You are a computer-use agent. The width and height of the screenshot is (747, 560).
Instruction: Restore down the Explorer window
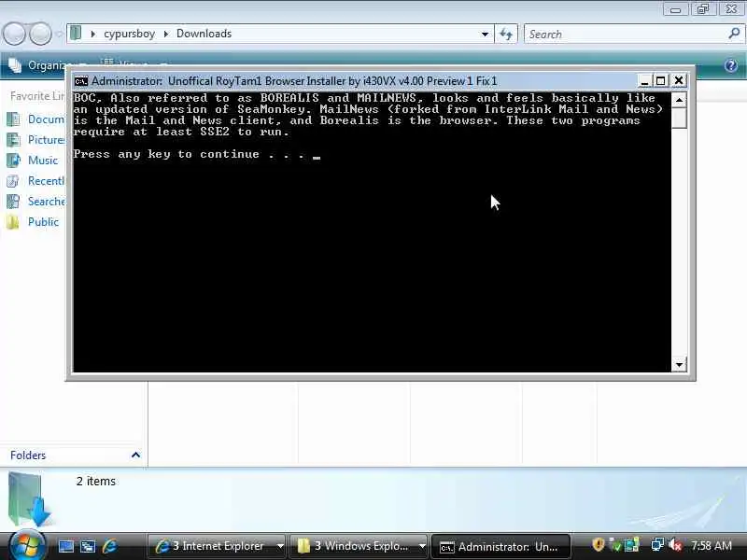point(703,9)
